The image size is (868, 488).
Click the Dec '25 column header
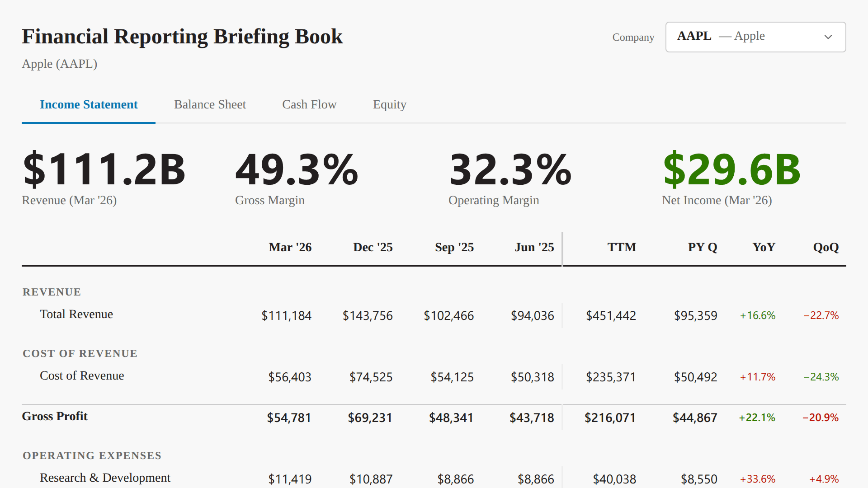pyautogui.click(x=373, y=247)
